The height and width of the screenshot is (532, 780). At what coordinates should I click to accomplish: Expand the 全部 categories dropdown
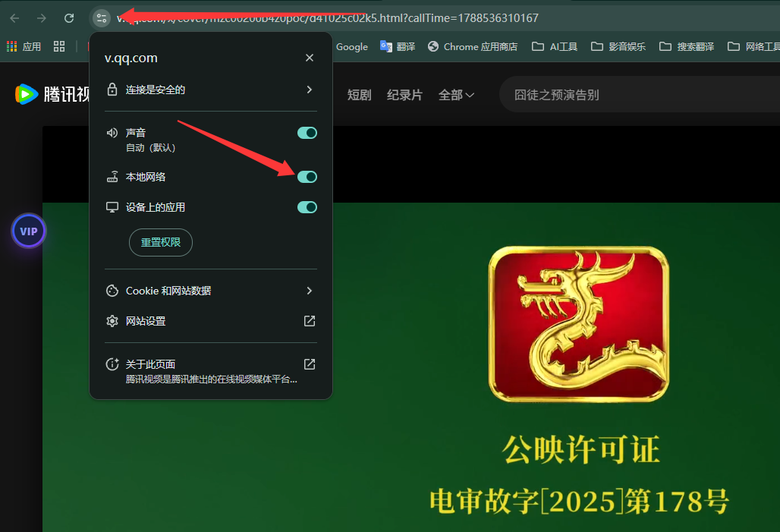coord(456,95)
